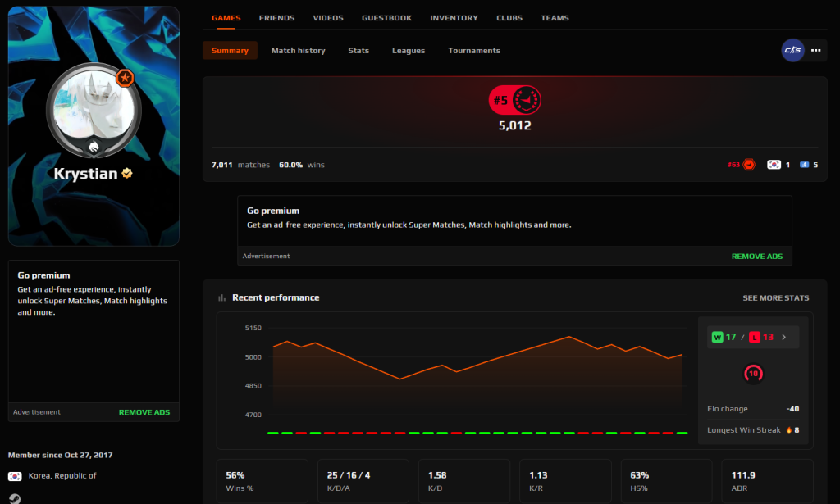
Task: Click the #63 red hexagon ranking icon
Action: click(x=749, y=165)
